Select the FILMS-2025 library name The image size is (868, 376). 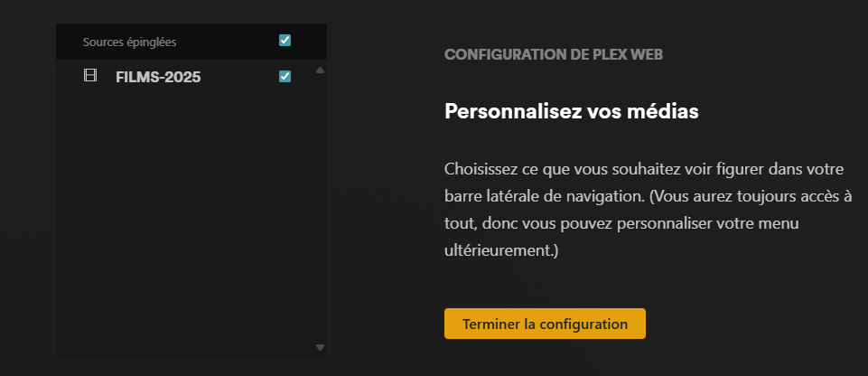pyautogui.click(x=158, y=77)
